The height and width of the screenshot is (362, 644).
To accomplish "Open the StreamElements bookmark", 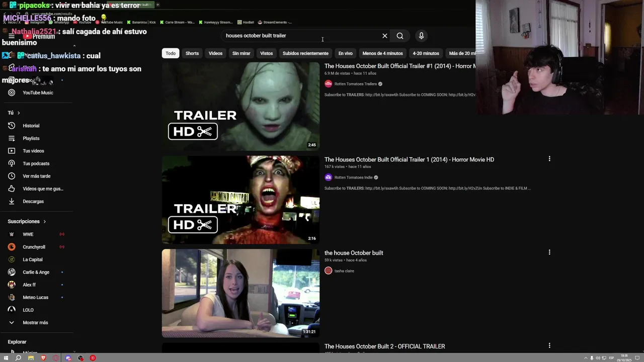I will (x=275, y=22).
